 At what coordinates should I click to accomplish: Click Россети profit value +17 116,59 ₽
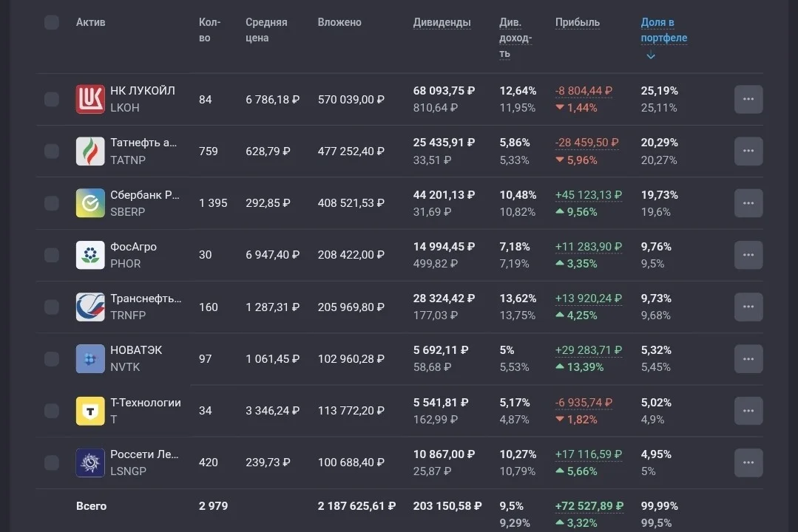[588, 454]
